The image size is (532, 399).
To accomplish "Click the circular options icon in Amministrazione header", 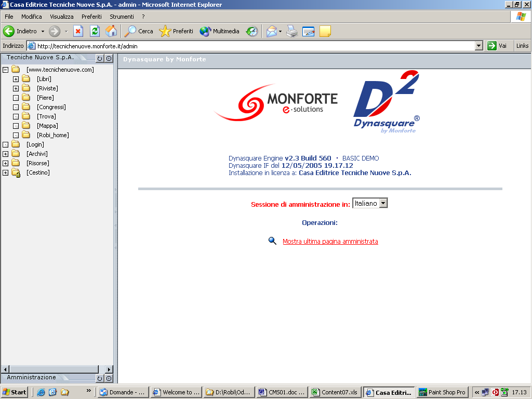I will coord(109,378).
